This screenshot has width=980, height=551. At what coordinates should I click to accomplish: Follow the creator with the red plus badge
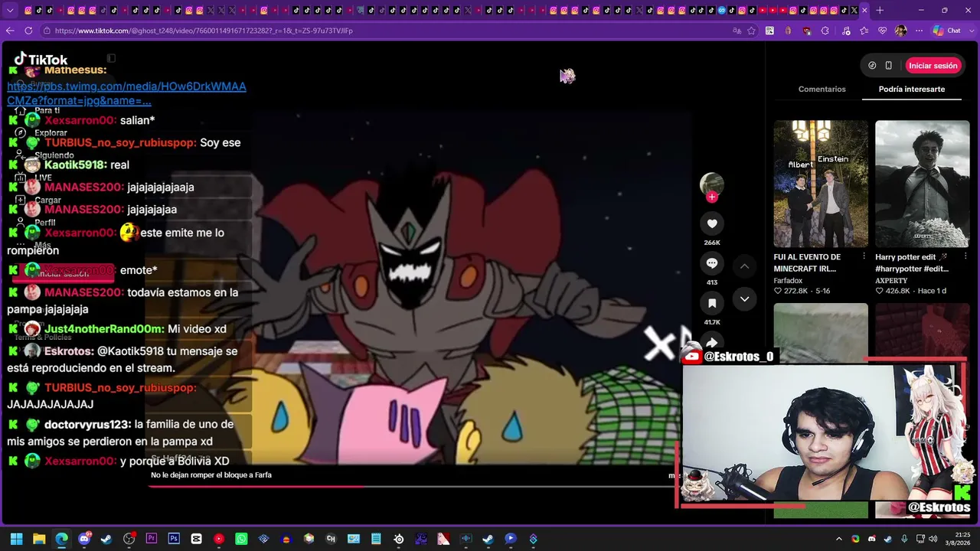point(712,197)
